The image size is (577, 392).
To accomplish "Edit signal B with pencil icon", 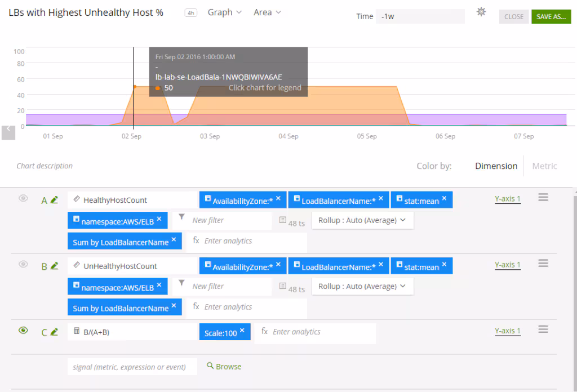I will tap(54, 266).
